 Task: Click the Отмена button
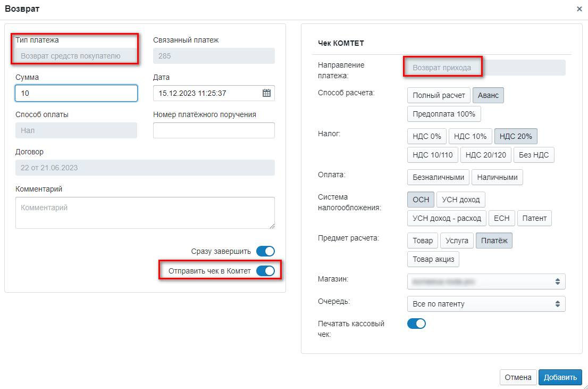pos(518,377)
